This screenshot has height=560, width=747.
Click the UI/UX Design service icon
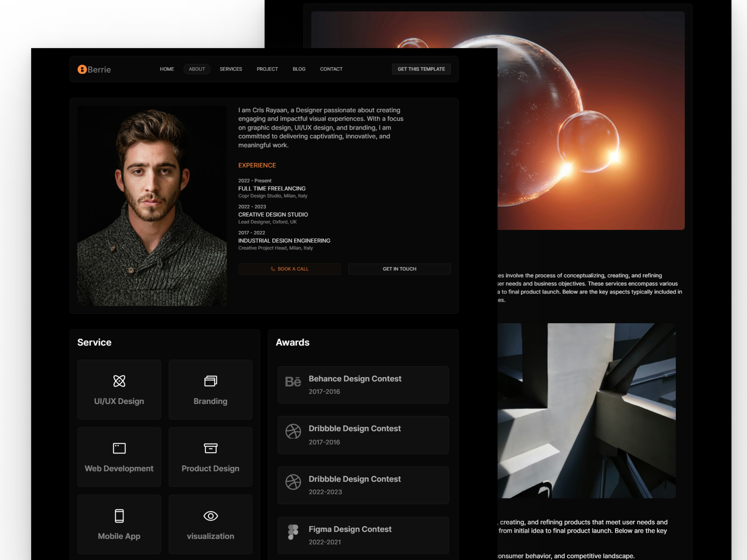[x=118, y=381]
